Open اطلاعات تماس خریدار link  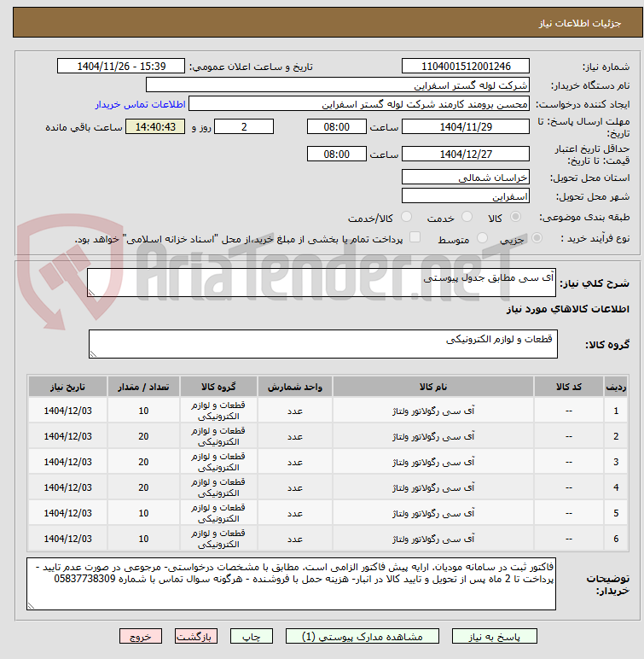[x=140, y=104]
